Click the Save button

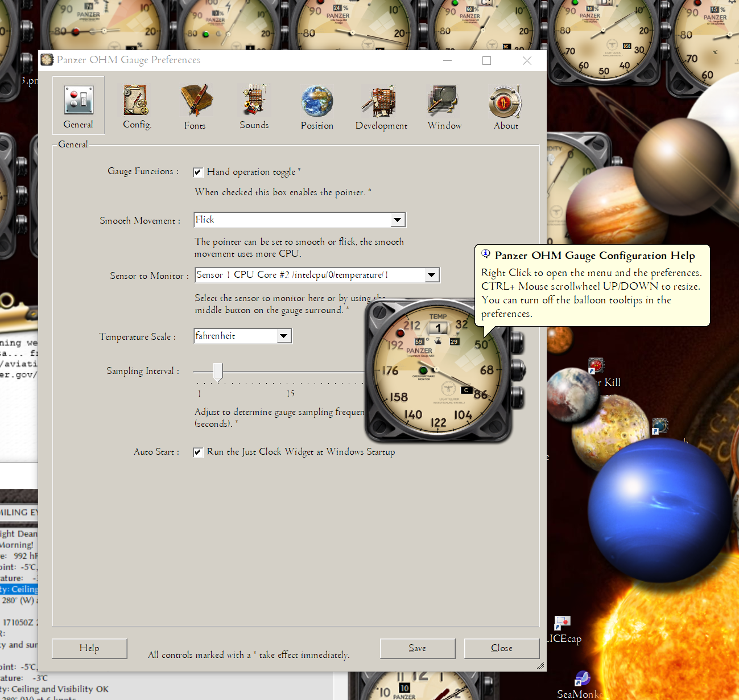click(417, 648)
